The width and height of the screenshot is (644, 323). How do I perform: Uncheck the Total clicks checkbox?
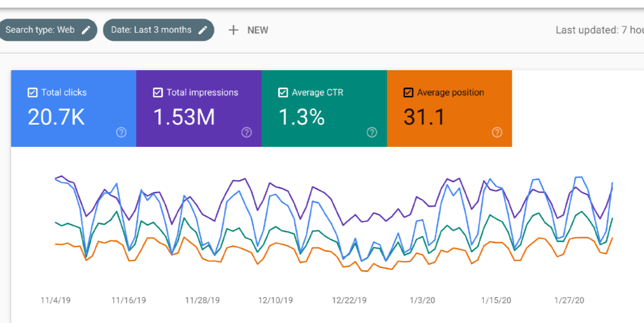[33, 93]
